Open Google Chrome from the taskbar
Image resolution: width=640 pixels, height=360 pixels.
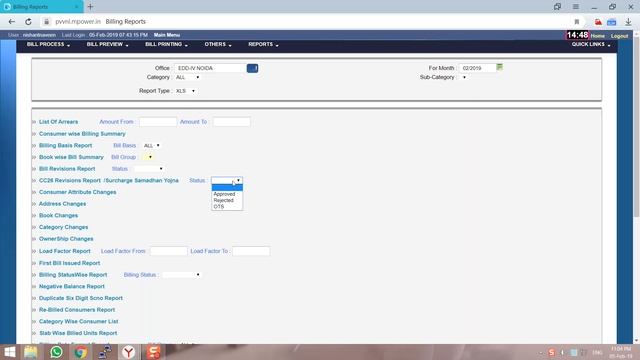(80, 352)
